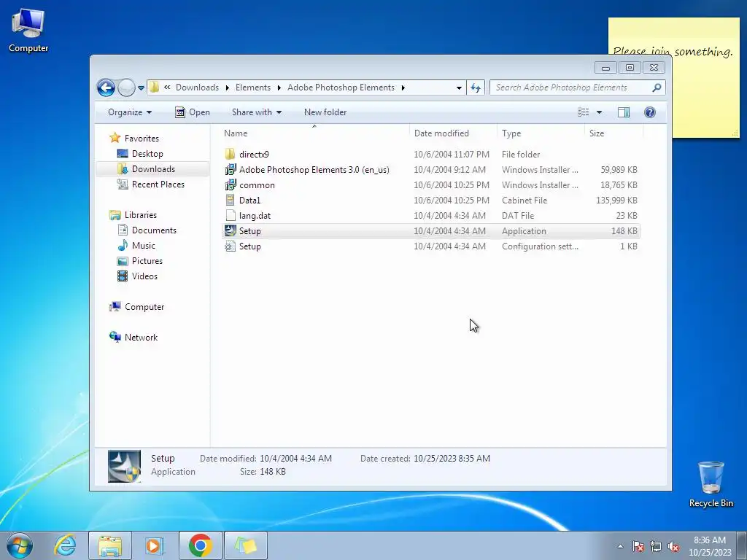This screenshot has height=560, width=747.
Task: Click Windows Explorer taskbar icon
Action: pos(110,545)
